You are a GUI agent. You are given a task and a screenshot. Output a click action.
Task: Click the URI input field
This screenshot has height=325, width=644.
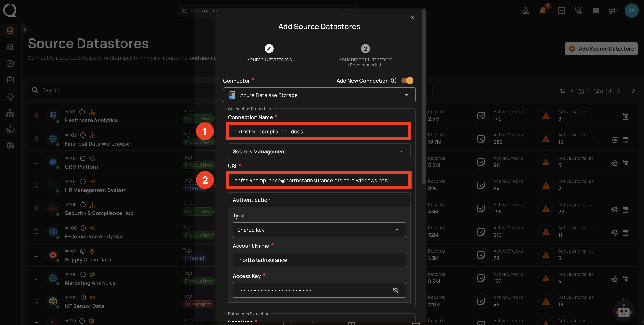pos(319,180)
